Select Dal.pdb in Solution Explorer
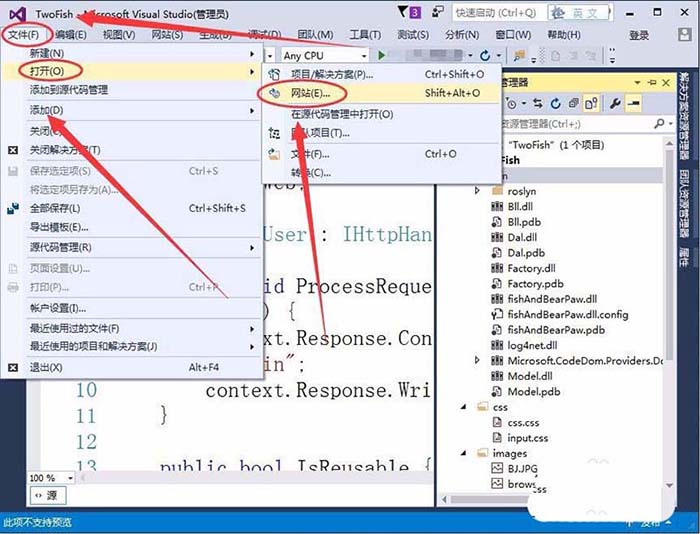The image size is (700, 534). point(526,253)
